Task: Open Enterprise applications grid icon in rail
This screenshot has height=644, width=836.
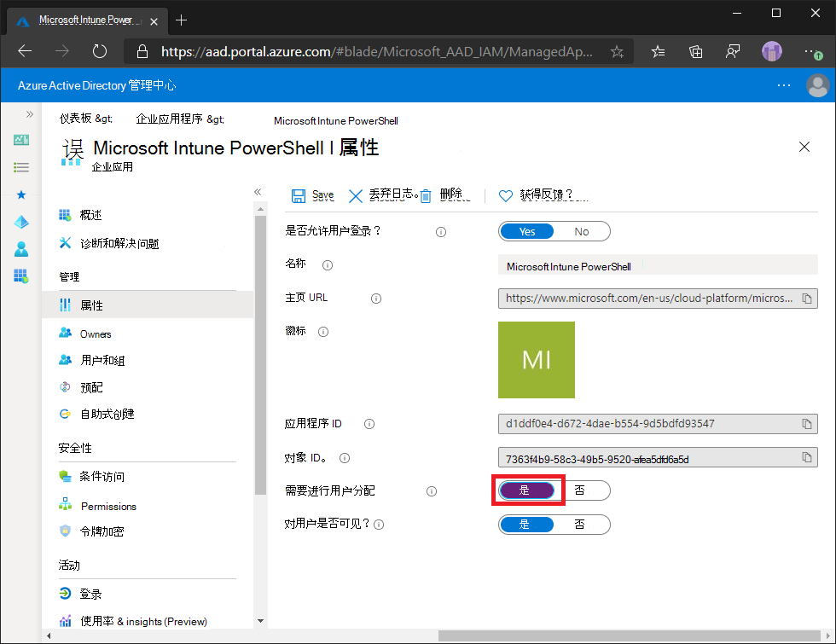Action: (21, 276)
